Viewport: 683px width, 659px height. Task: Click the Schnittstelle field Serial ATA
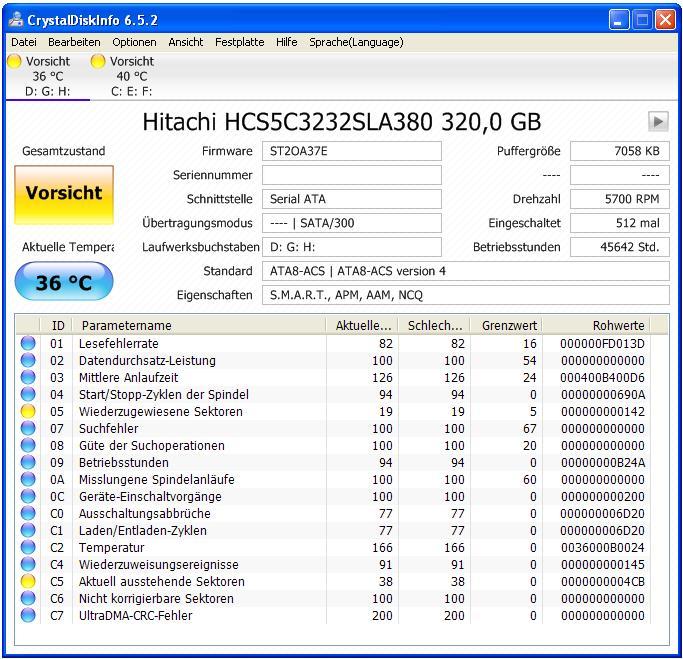(352, 199)
